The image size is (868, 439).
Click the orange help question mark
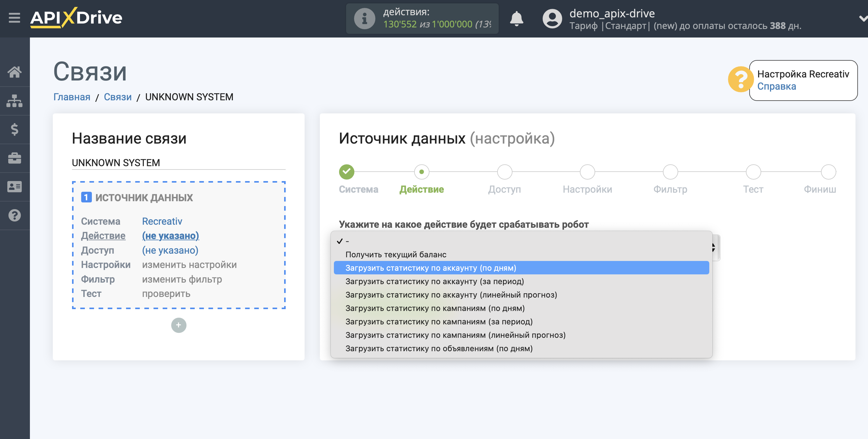click(740, 80)
